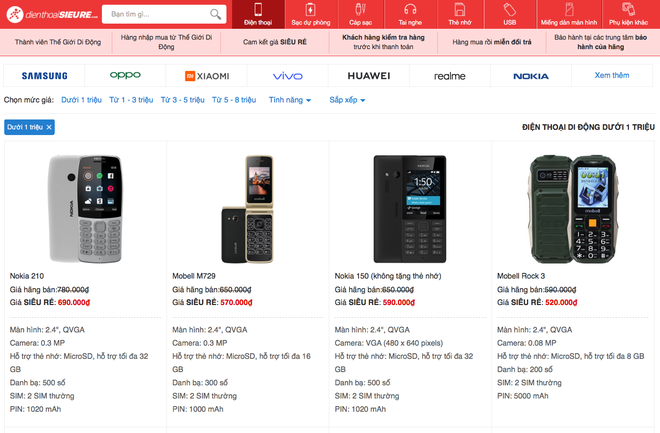Image resolution: width=660 pixels, height=433 pixels.
Task: Remove the Dưới 1 triệu filter tag
Action: click(x=49, y=127)
